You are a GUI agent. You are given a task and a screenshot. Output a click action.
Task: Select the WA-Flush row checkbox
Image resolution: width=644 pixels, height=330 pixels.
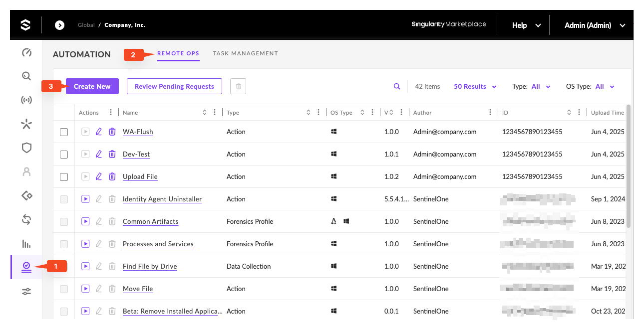coord(64,132)
